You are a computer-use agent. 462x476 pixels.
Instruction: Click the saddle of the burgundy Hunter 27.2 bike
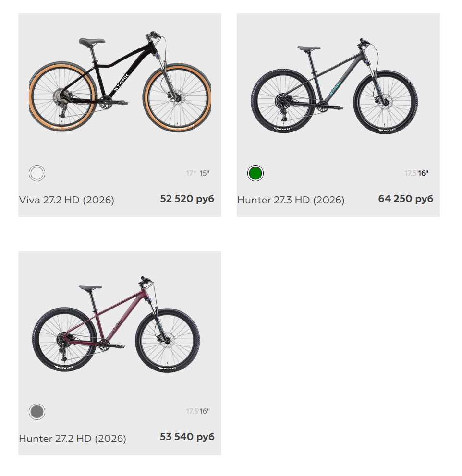coord(90,287)
